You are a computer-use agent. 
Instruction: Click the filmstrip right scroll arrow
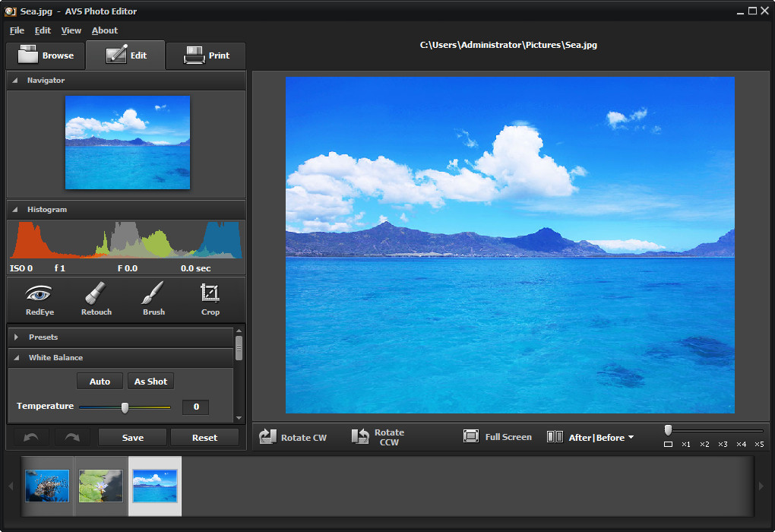pyautogui.click(x=761, y=486)
